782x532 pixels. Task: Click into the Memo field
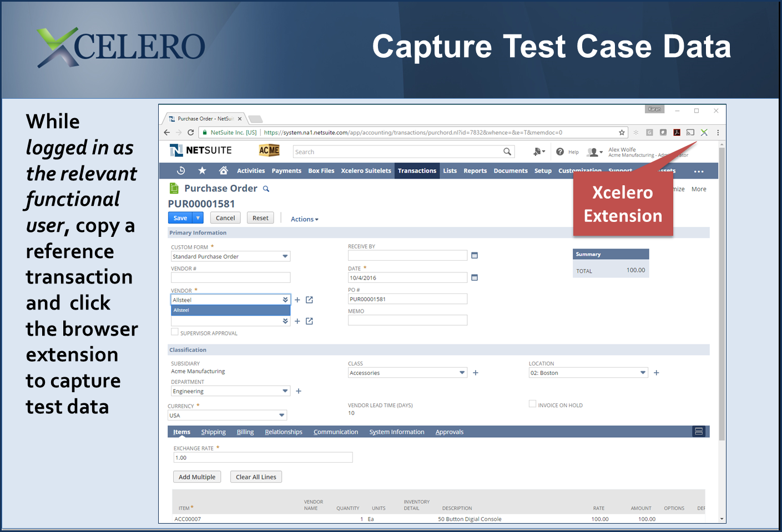(x=407, y=320)
